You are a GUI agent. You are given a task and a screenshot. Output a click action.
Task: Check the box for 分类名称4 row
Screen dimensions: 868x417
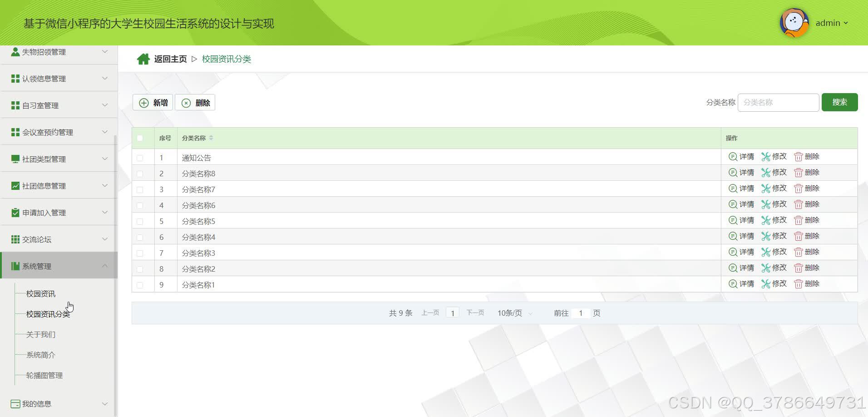click(140, 238)
